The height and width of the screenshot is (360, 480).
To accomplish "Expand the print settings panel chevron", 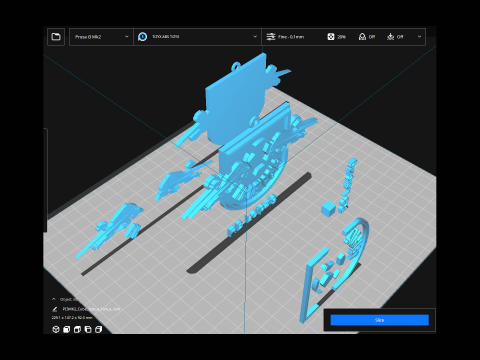I will click(x=419, y=37).
